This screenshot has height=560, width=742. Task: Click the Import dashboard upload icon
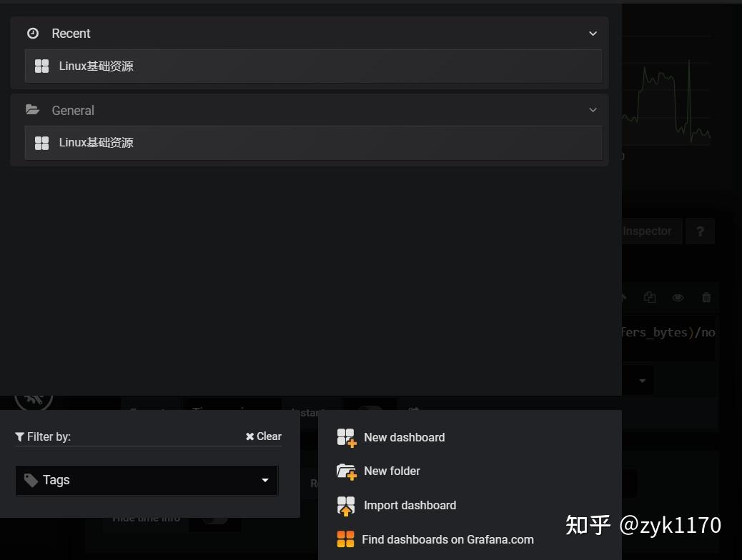[x=346, y=506]
